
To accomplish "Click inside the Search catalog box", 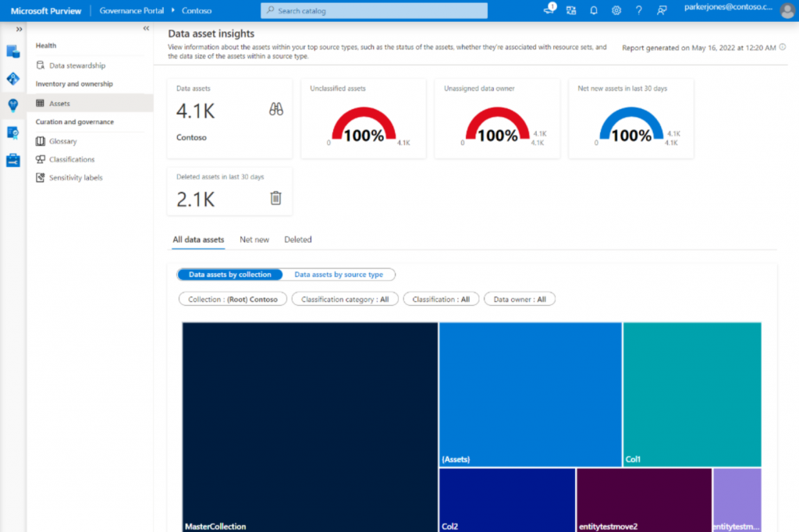I will (374, 10).
